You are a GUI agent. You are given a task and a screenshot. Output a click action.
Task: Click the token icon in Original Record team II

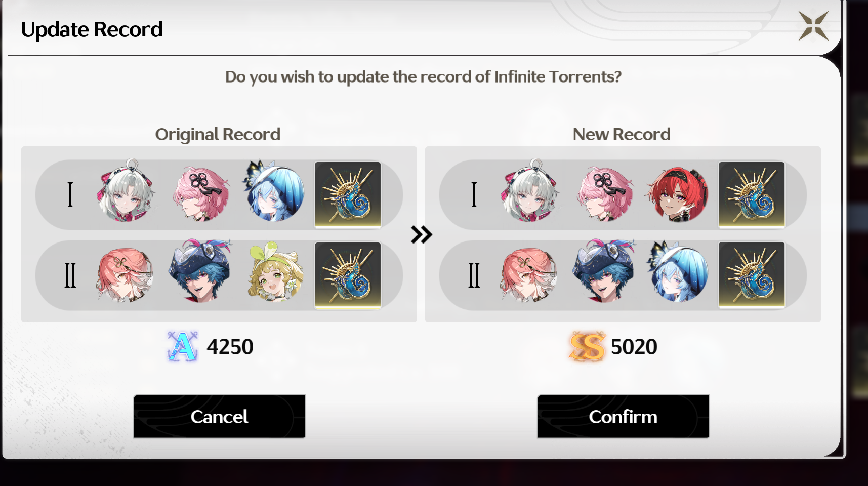coord(348,275)
